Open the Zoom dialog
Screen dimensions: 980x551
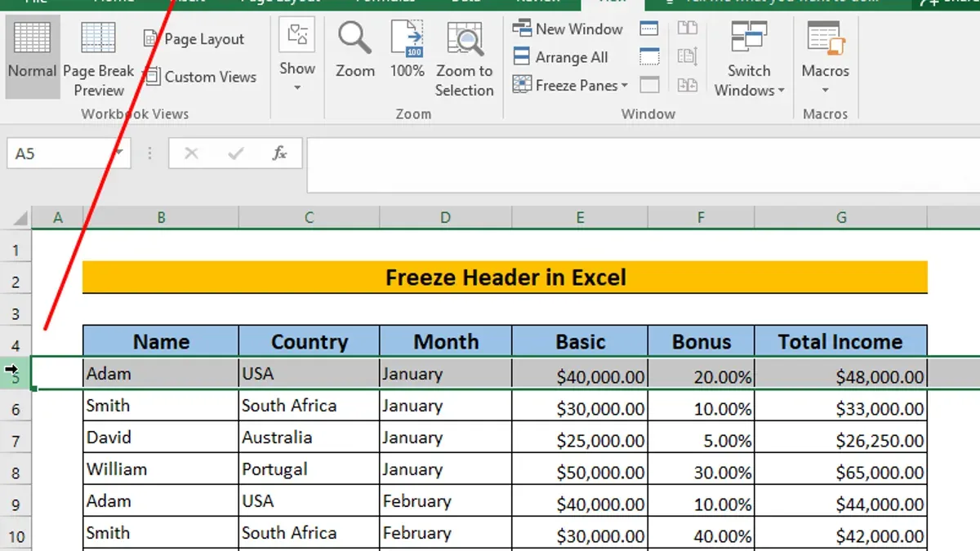coord(355,51)
